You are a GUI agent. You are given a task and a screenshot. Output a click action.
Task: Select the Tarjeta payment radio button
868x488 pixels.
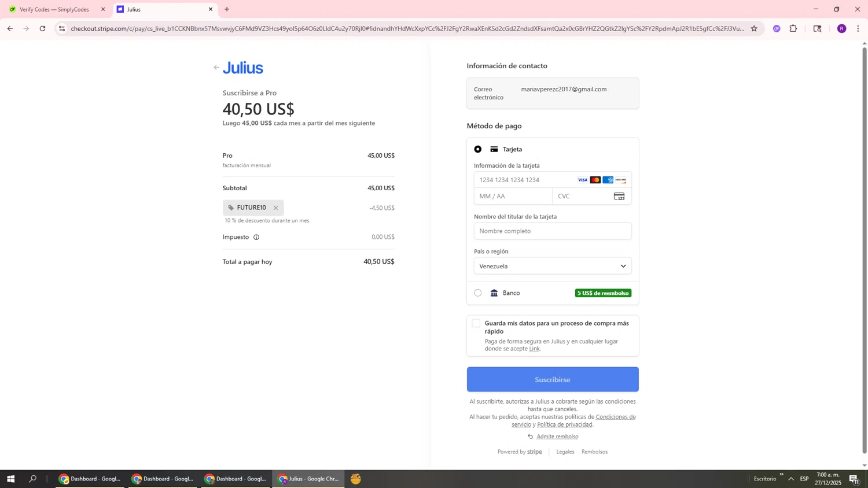click(x=478, y=149)
